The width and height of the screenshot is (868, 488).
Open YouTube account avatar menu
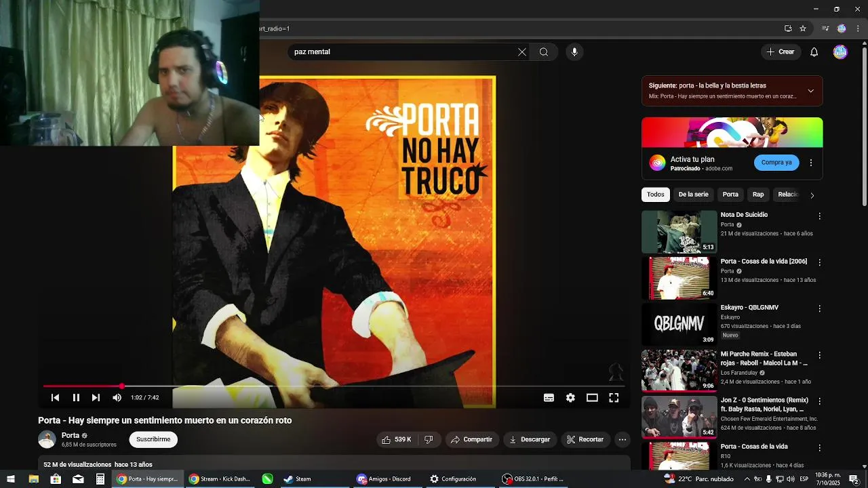(x=840, y=52)
